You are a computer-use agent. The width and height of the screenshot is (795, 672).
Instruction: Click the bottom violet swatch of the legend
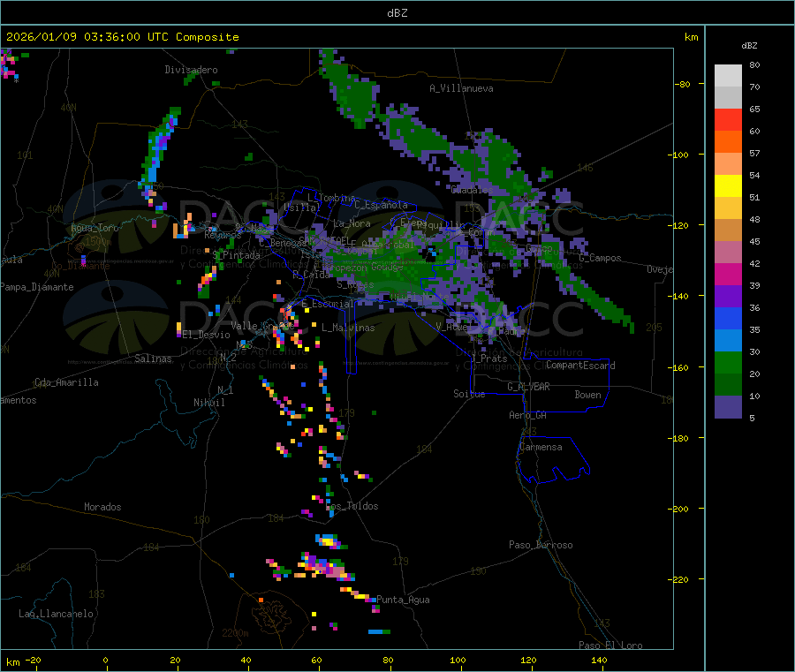[x=728, y=407]
